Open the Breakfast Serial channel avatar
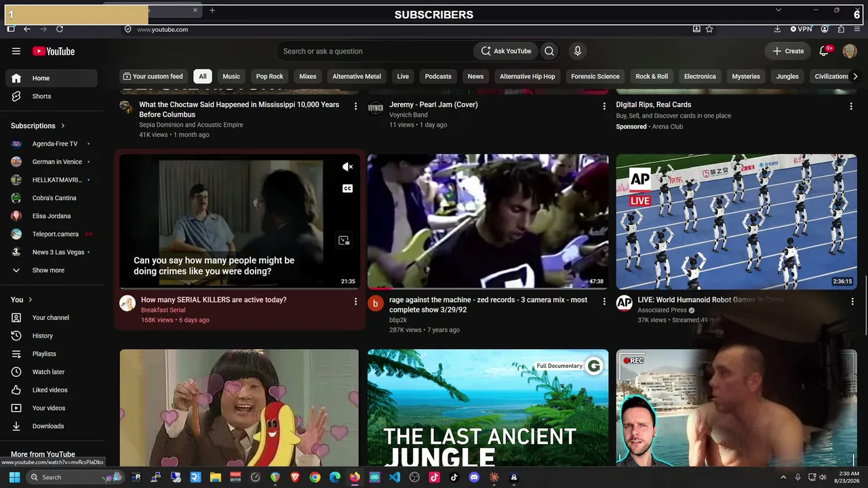 (x=127, y=303)
